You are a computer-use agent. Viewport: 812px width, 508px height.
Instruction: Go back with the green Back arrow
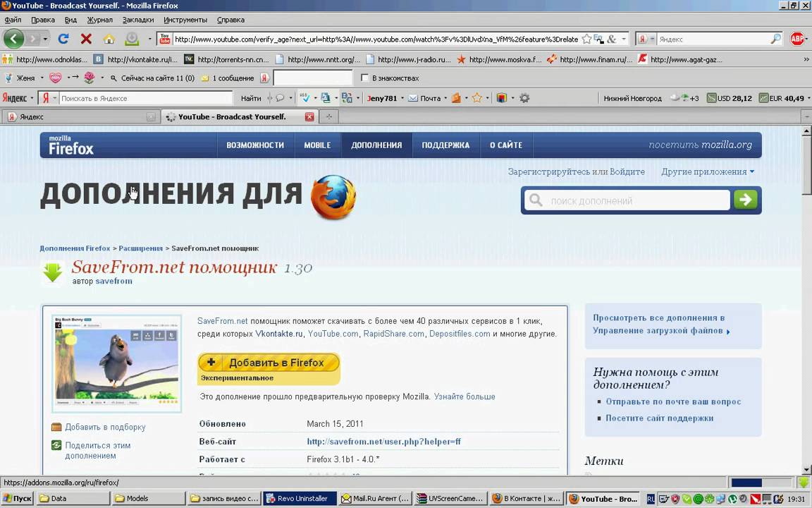click(13, 38)
